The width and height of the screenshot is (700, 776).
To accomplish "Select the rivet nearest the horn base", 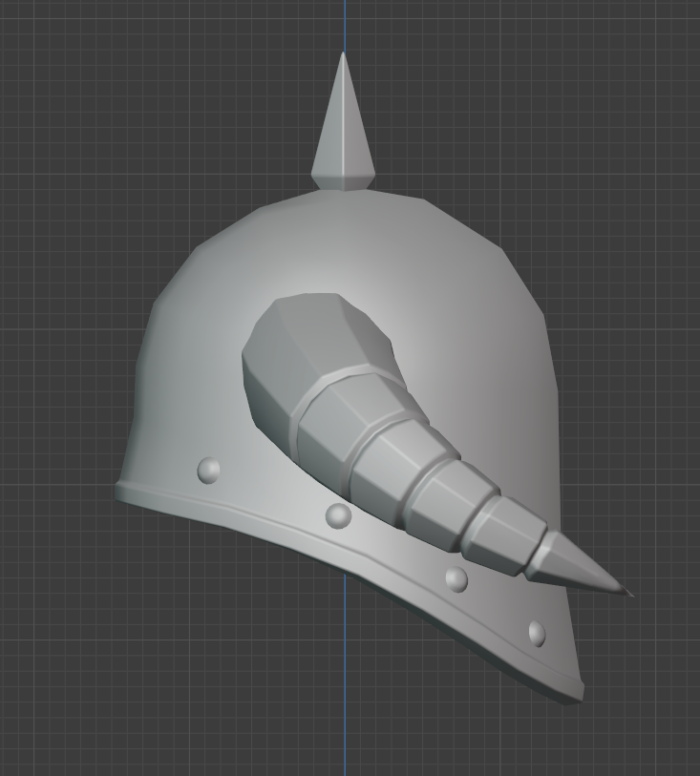I will click(339, 515).
